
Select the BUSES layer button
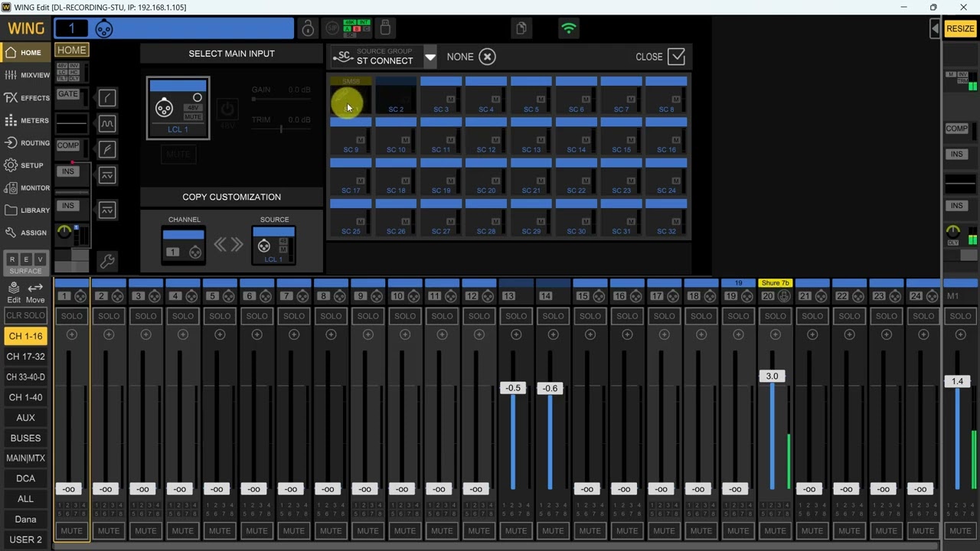click(x=25, y=438)
